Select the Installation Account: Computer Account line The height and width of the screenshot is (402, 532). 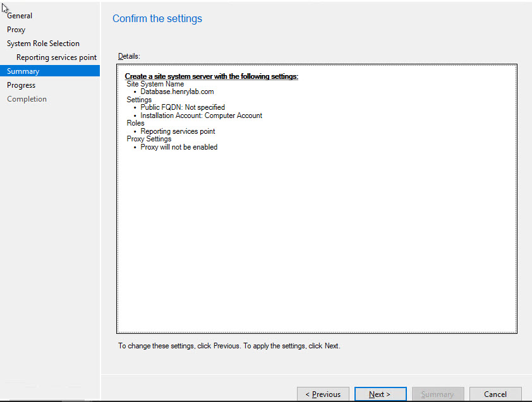click(201, 115)
